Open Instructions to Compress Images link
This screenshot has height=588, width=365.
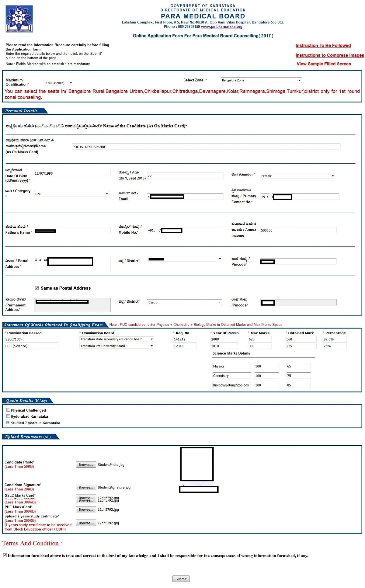330,55
